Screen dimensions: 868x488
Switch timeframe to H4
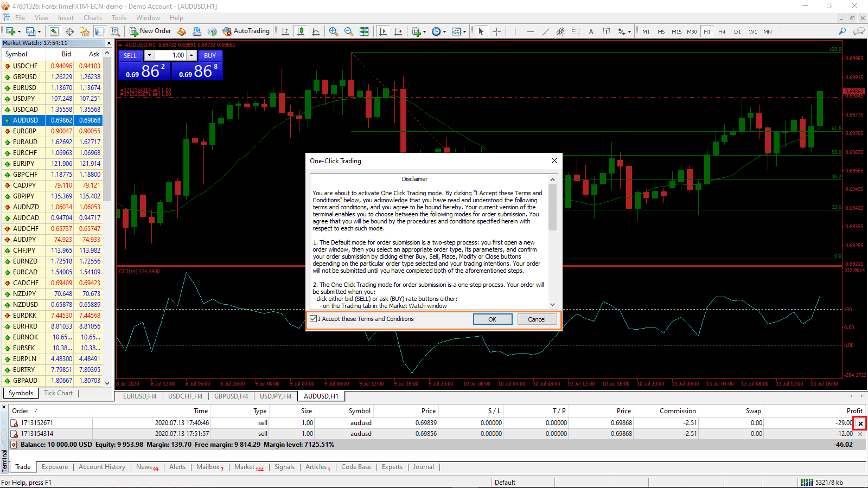click(x=722, y=31)
